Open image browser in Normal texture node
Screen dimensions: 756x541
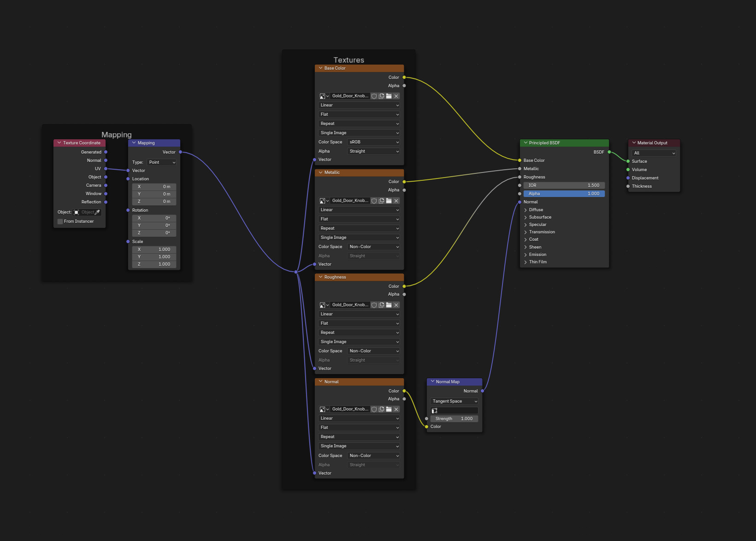click(324, 410)
